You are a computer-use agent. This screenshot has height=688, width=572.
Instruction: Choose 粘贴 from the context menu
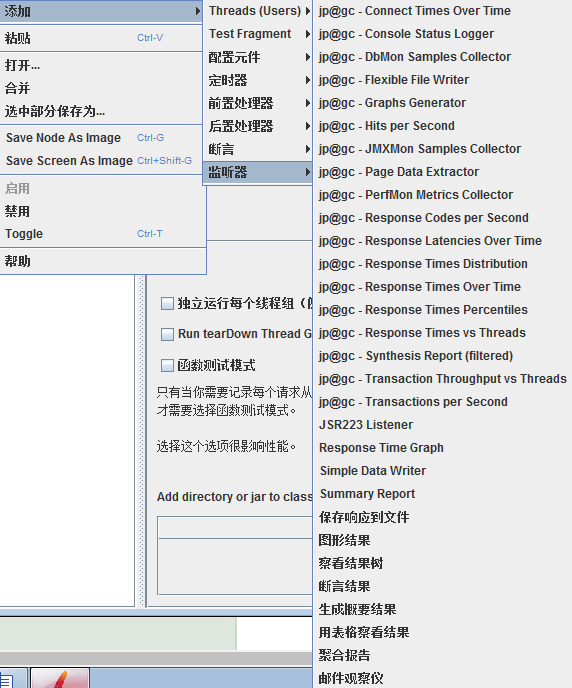pos(102,38)
